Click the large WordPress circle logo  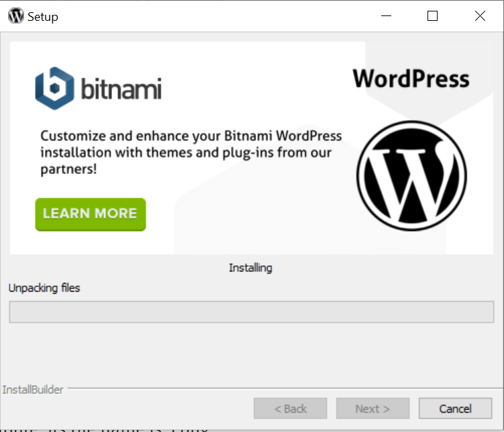tap(412, 175)
